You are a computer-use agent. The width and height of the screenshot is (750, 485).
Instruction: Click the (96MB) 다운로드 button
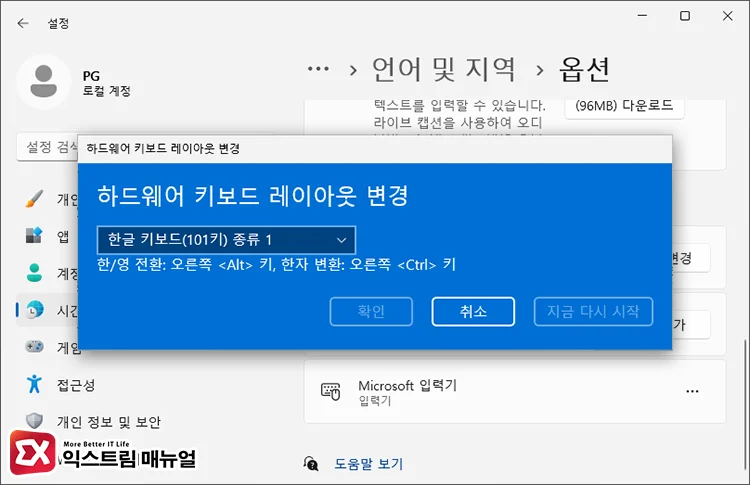click(x=624, y=107)
